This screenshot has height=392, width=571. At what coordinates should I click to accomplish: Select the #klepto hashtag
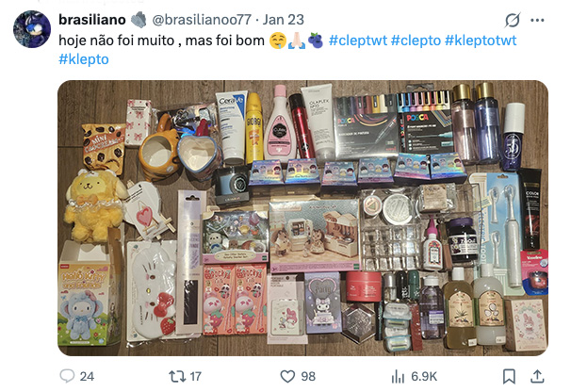coord(84,59)
